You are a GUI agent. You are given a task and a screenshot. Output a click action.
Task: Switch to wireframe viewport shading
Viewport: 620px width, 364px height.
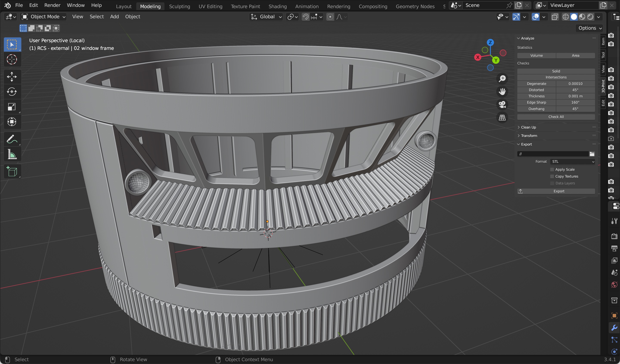pyautogui.click(x=566, y=17)
